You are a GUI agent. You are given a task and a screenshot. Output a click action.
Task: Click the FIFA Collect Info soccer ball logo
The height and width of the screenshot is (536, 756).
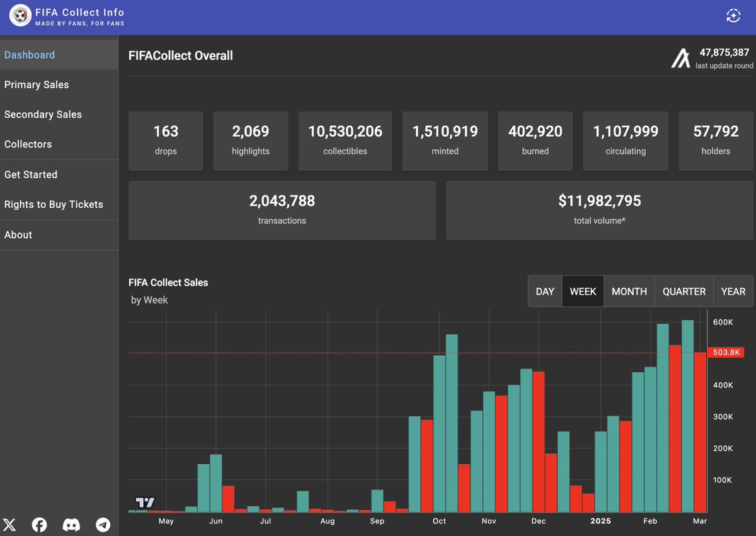tap(20, 15)
